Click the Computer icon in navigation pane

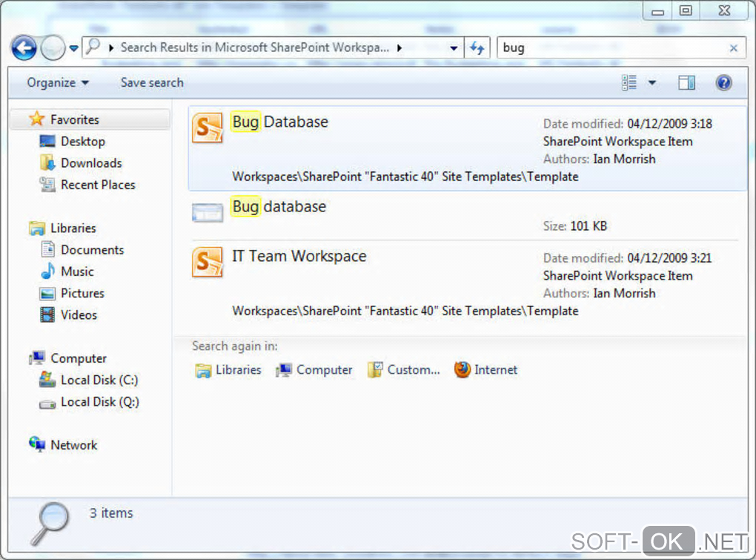tap(36, 358)
